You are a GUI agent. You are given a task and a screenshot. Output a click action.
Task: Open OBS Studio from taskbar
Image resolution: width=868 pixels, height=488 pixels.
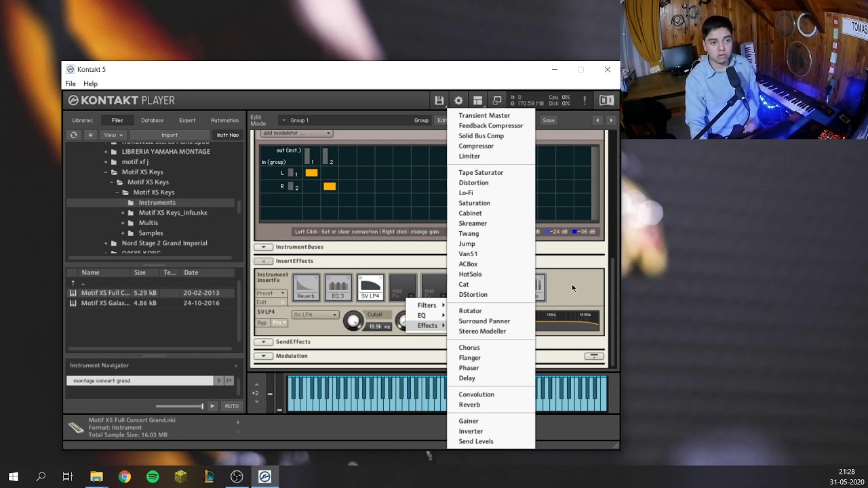[x=237, y=477]
